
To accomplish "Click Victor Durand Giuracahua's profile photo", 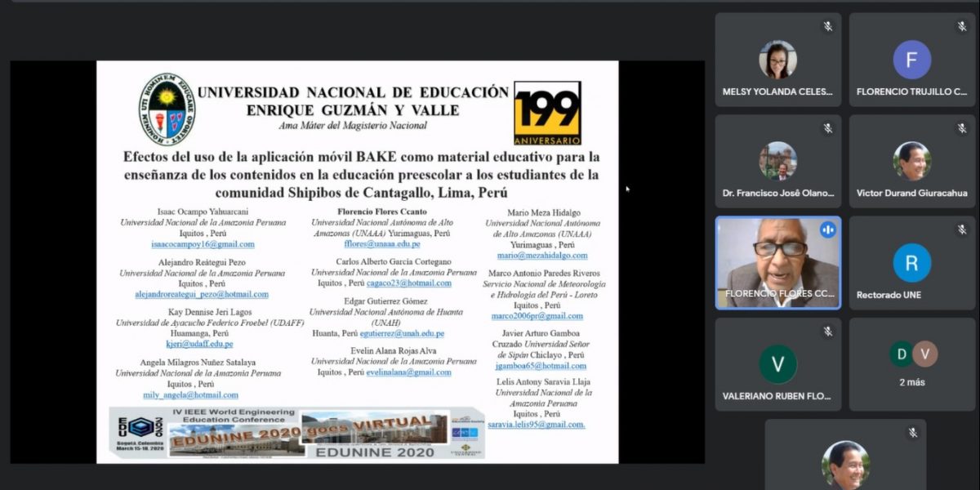I will [911, 161].
